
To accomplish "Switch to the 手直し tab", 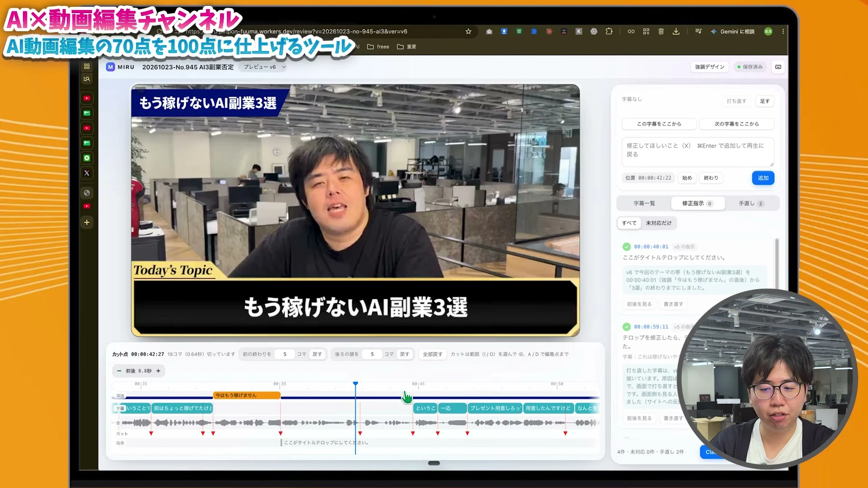I will 751,203.
